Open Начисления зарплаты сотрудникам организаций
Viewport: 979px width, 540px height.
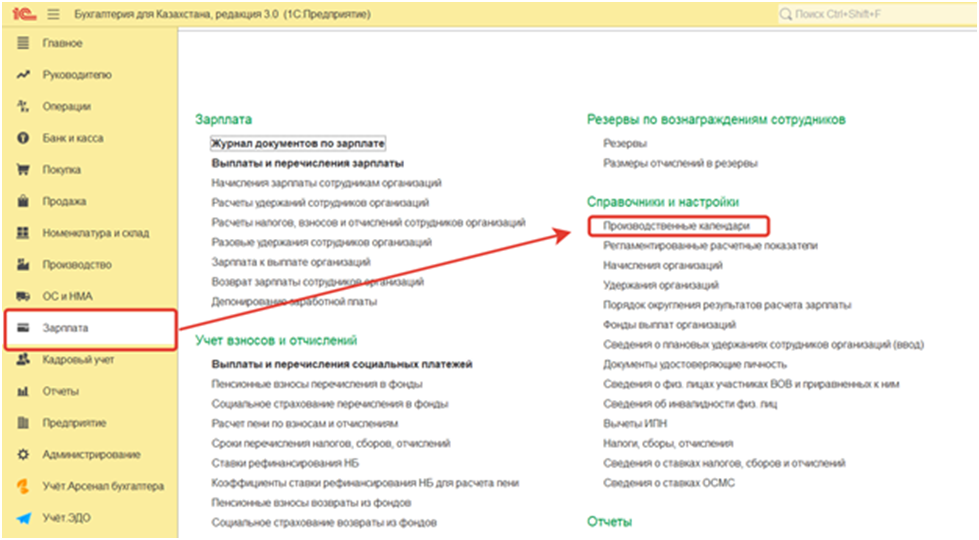point(326,183)
